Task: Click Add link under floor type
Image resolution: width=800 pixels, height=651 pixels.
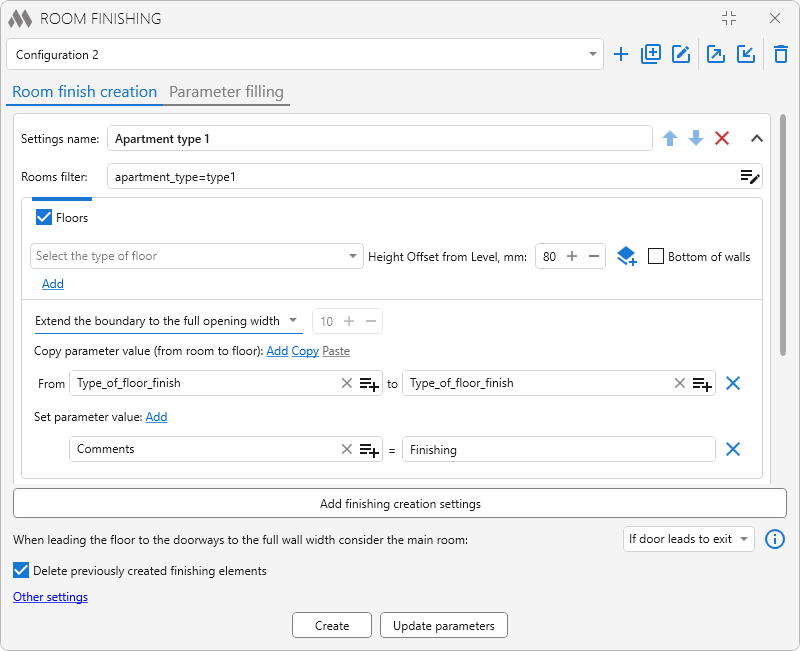Action: (53, 284)
